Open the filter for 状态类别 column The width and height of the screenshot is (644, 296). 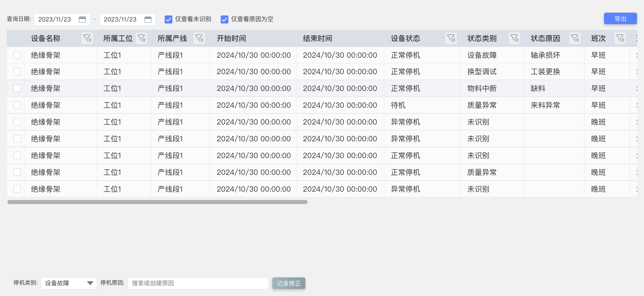click(x=514, y=39)
